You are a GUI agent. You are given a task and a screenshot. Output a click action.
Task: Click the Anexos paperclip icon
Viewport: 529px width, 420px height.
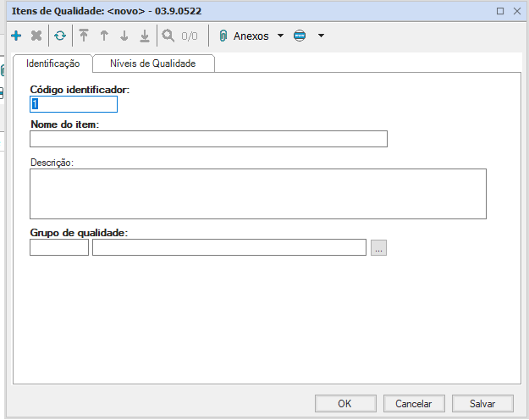click(x=223, y=36)
